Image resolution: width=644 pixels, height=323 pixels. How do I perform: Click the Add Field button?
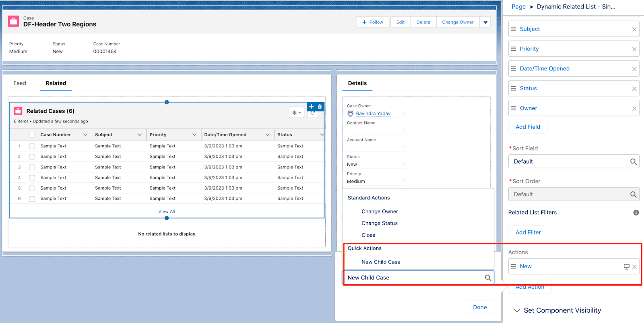[x=528, y=127]
